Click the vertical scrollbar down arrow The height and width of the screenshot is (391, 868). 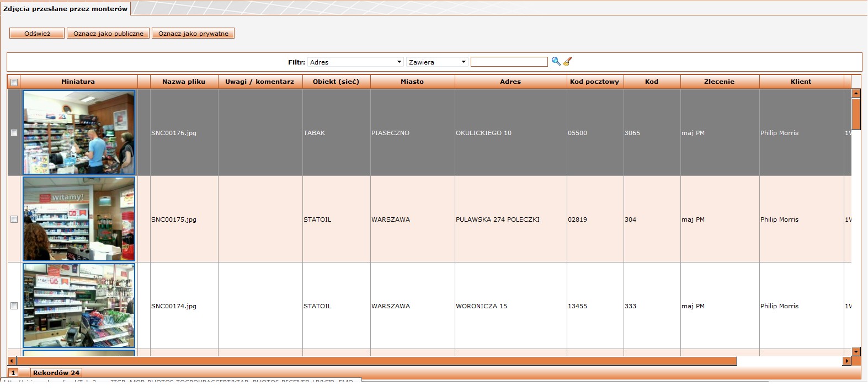(x=856, y=351)
